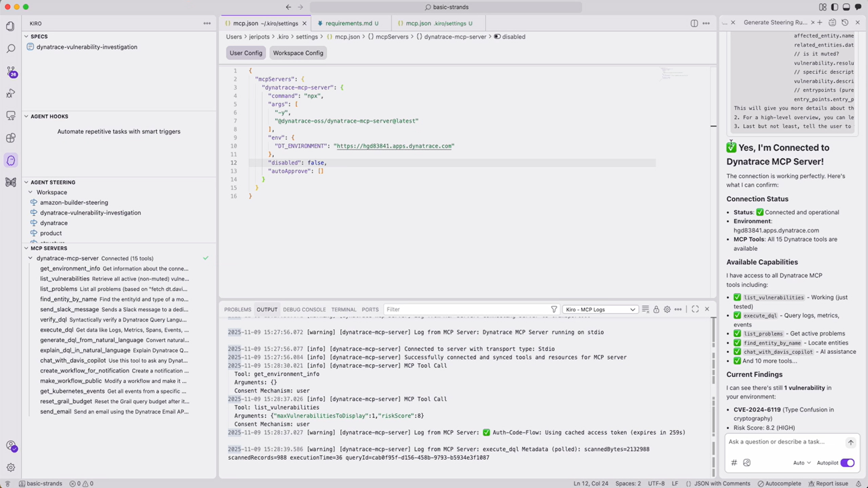The height and width of the screenshot is (488, 868).
Task: Open Output panel settings gear
Action: [667, 309]
